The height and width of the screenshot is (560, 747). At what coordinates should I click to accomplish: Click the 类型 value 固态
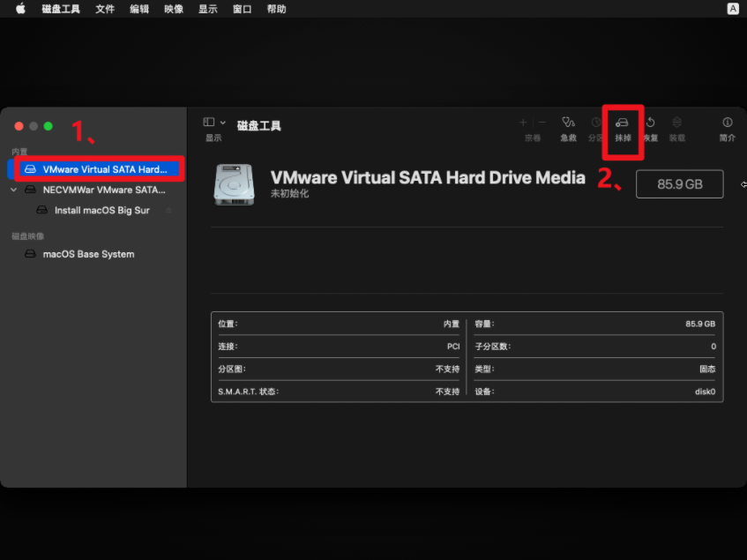click(x=707, y=369)
